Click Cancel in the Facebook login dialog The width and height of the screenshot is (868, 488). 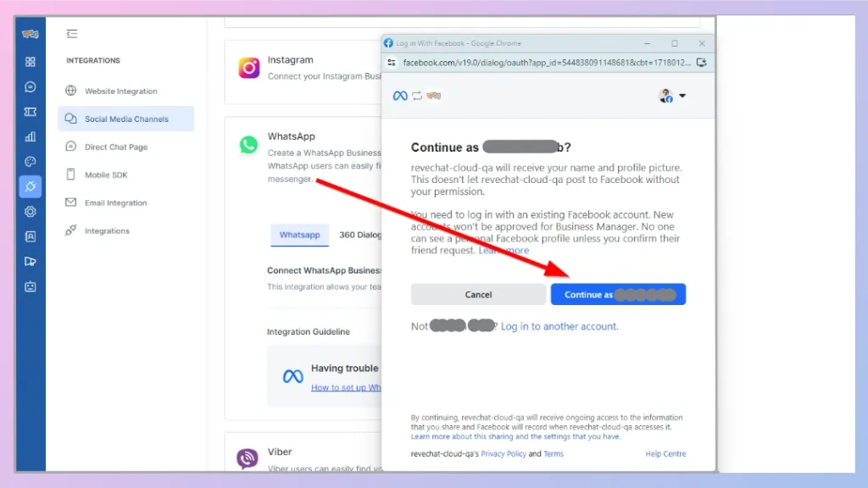478,294
